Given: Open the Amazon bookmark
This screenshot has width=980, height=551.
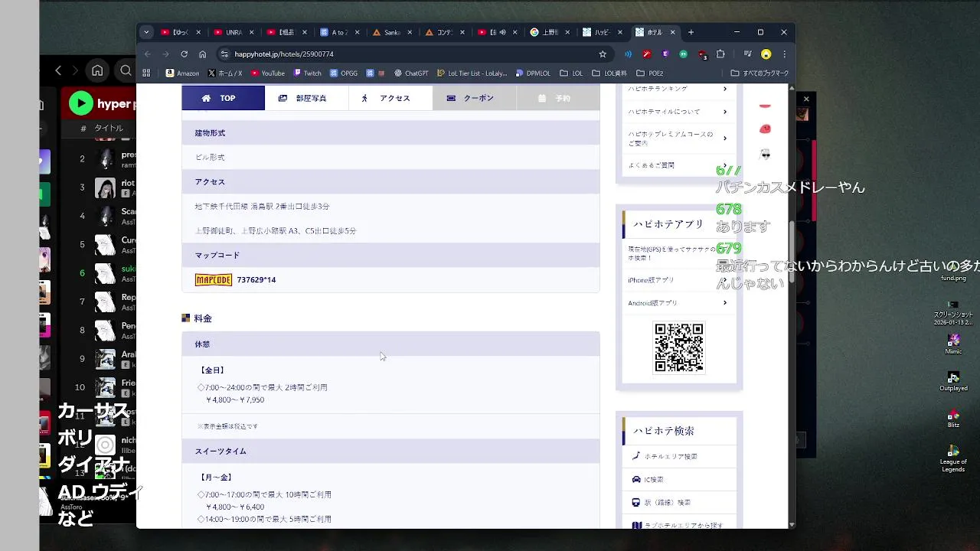Looking at the screenshot, I should pyautogui.click(x=183, y=73).
